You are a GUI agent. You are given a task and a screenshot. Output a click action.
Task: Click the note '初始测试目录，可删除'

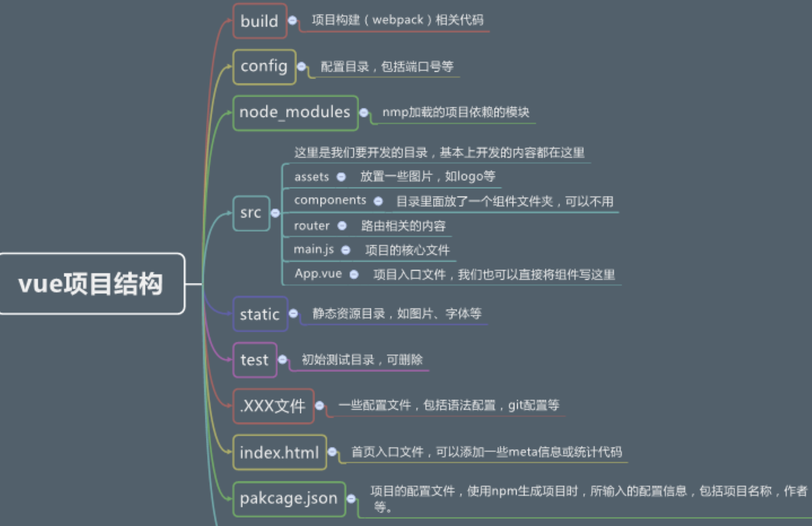click(362, 359)
